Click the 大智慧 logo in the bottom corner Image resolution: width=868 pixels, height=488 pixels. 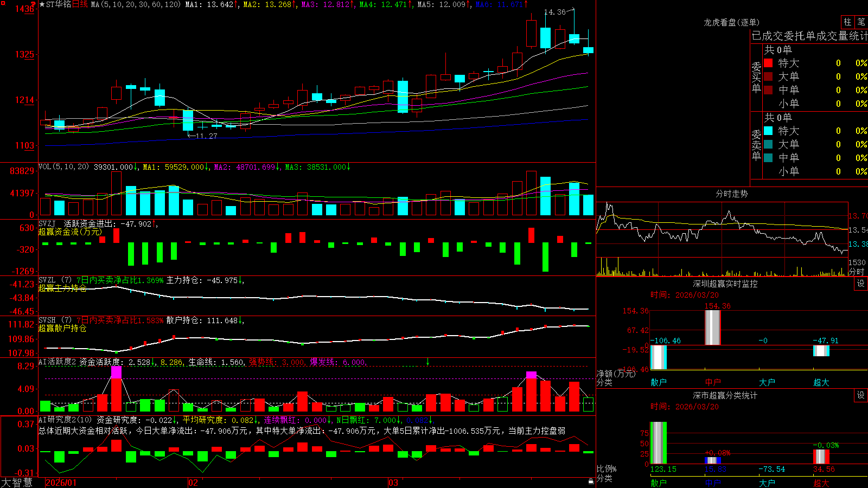click(17, 483)
